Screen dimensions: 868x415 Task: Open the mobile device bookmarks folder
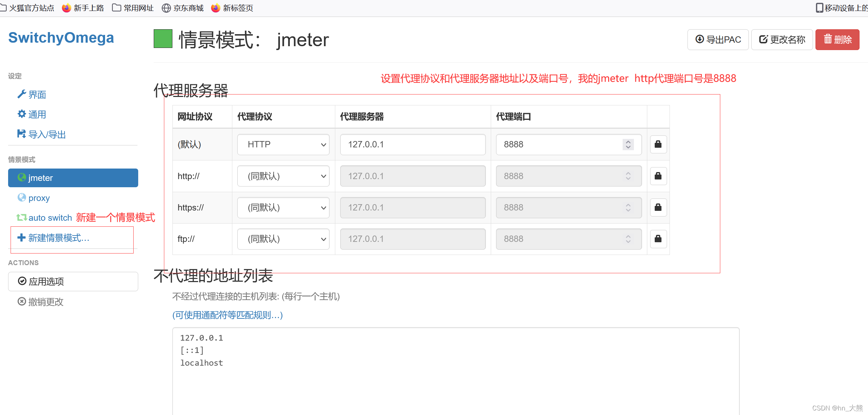click(842, 8)
